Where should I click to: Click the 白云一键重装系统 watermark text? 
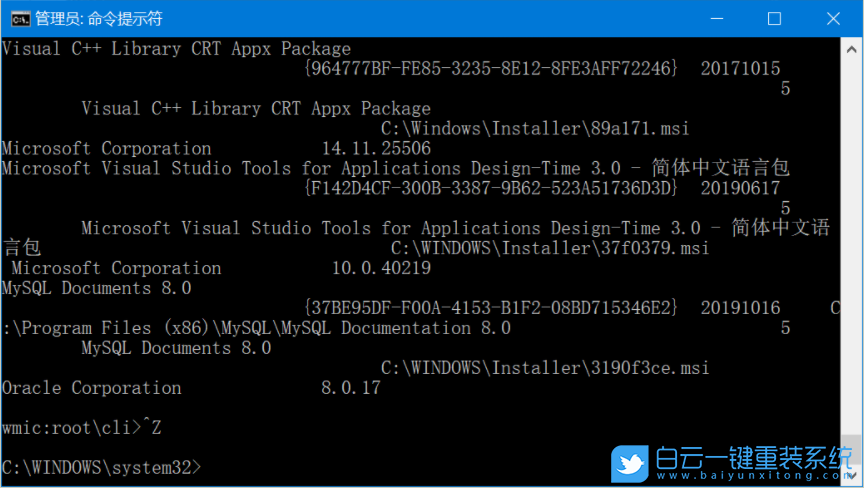pos(752,458)
